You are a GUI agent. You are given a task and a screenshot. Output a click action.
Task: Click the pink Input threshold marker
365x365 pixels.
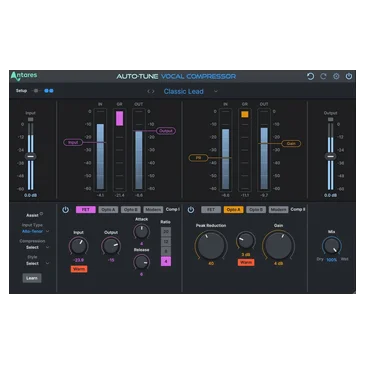(73, 142)
